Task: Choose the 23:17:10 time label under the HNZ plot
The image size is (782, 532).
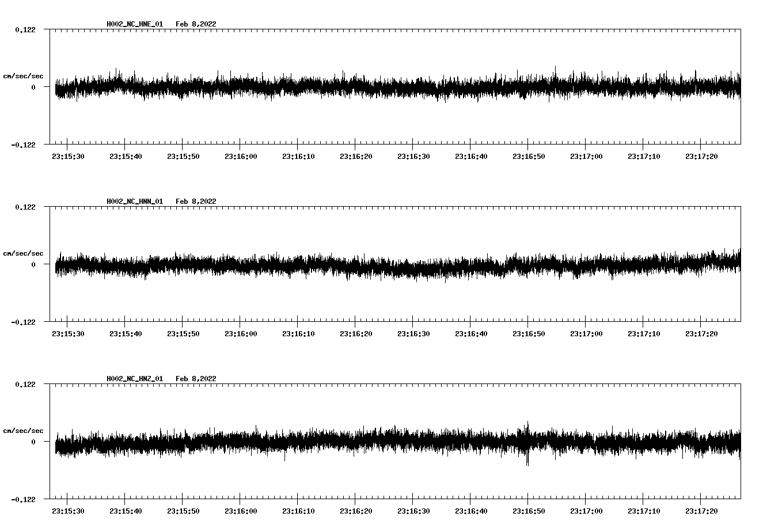Action: tap(644, 511)
